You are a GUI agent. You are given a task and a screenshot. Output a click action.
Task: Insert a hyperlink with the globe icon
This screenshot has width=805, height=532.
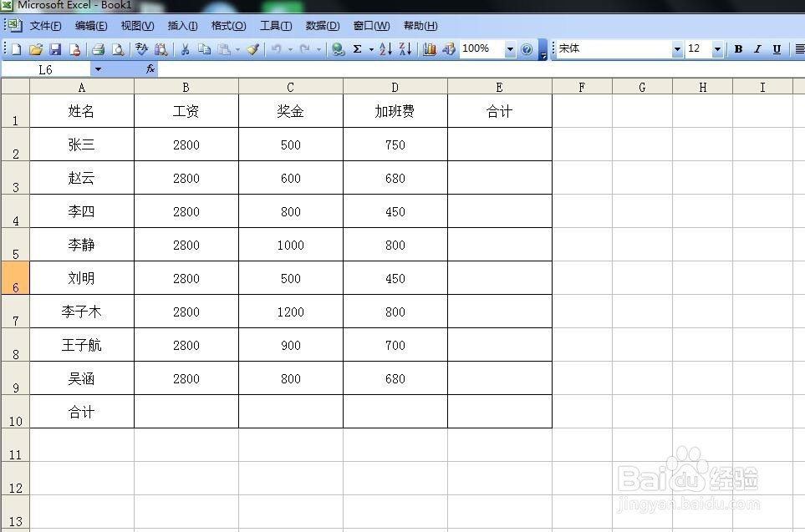tap(338, 49)
